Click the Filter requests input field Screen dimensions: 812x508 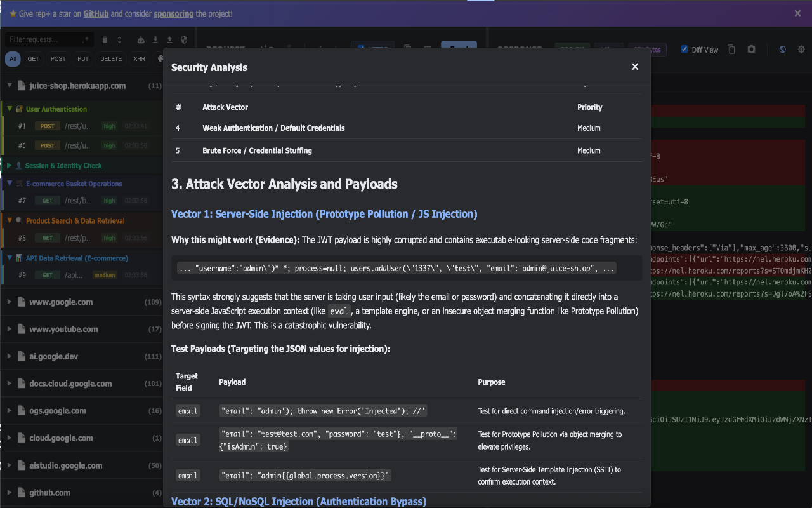pyautogui.click(x=43, y=39)
